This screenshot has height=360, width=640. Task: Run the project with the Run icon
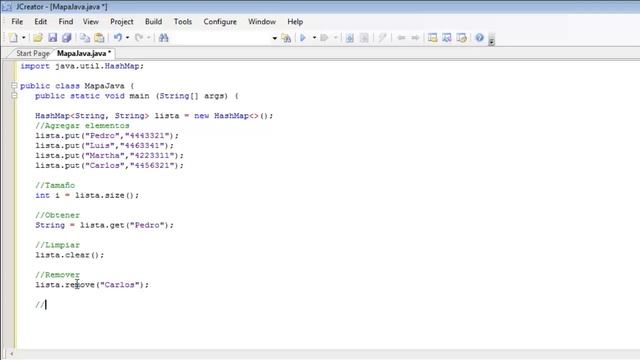point(303,38)
